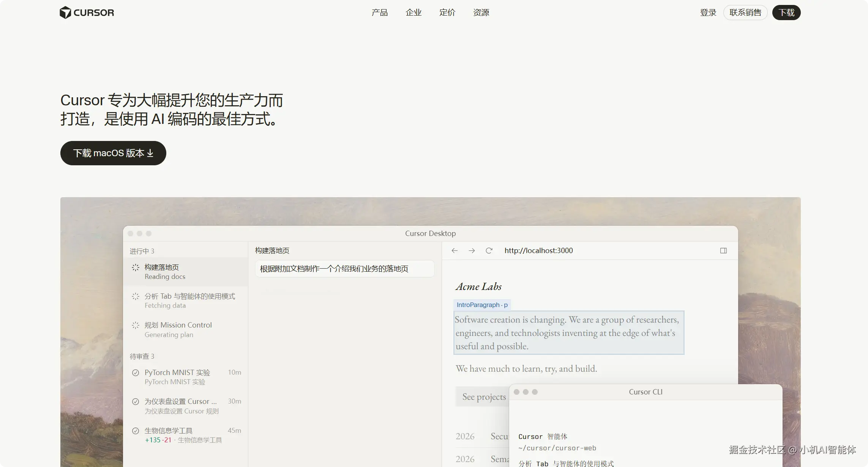This screenshot has width=868, height=467.
Task: Click 下载 macOS 版本 button
Action: pyautogui.click(x=113, y=153)
